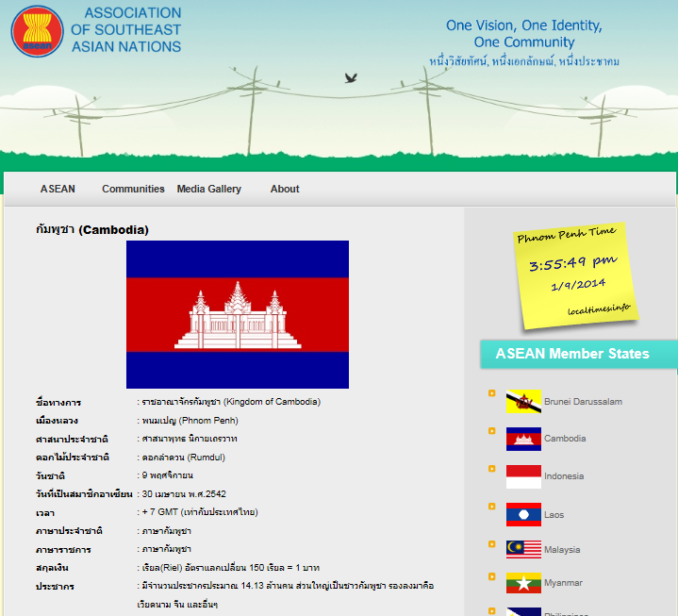Click the Brunei Darussalam flag icon
The image size is (678, 616).
[523, 402]
